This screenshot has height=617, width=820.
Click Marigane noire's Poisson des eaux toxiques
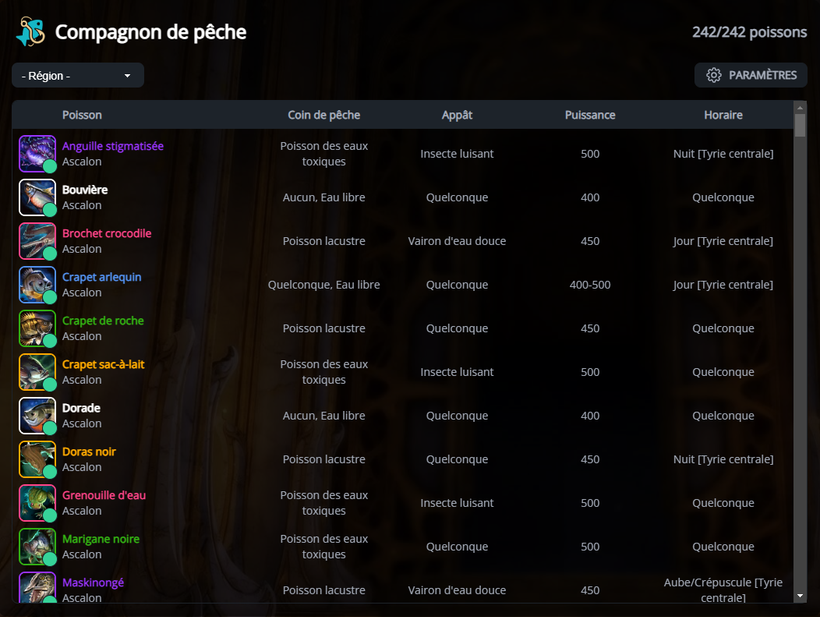[324, 546]
